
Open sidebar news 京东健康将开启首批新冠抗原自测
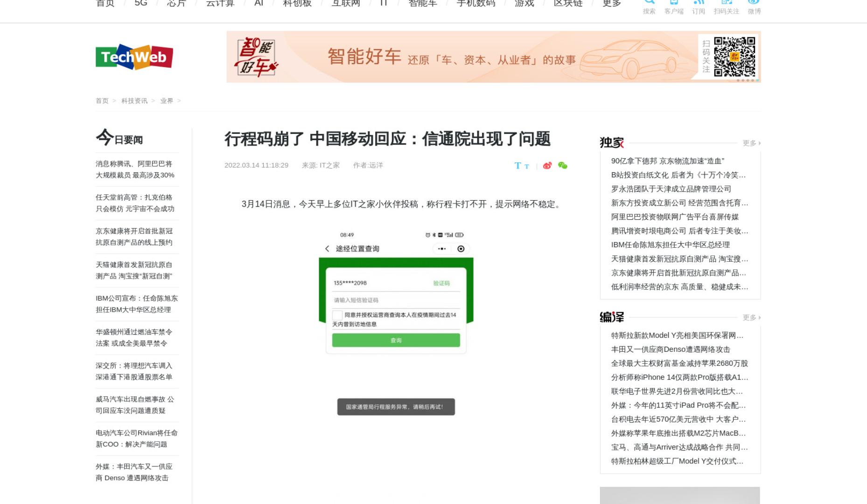click(134, 237)
